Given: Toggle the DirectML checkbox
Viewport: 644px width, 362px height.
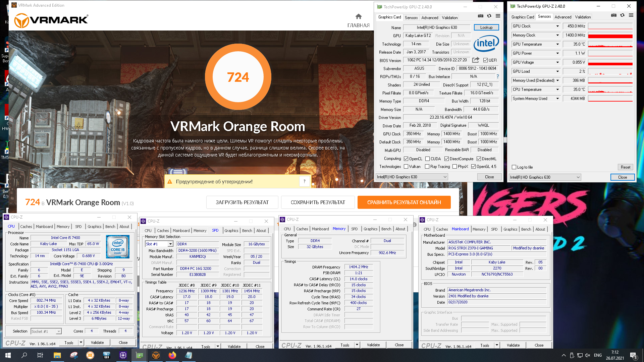Looking at the screenshot, I should (479, 159).
